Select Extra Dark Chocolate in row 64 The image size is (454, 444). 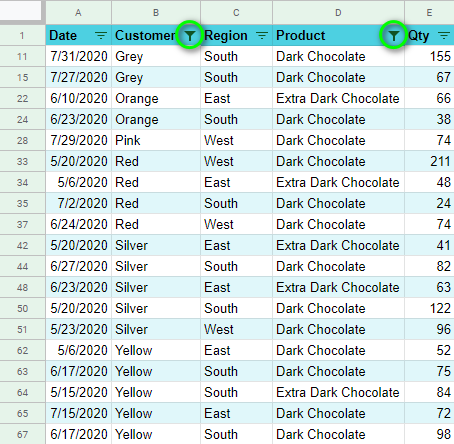tap(338, 392)
